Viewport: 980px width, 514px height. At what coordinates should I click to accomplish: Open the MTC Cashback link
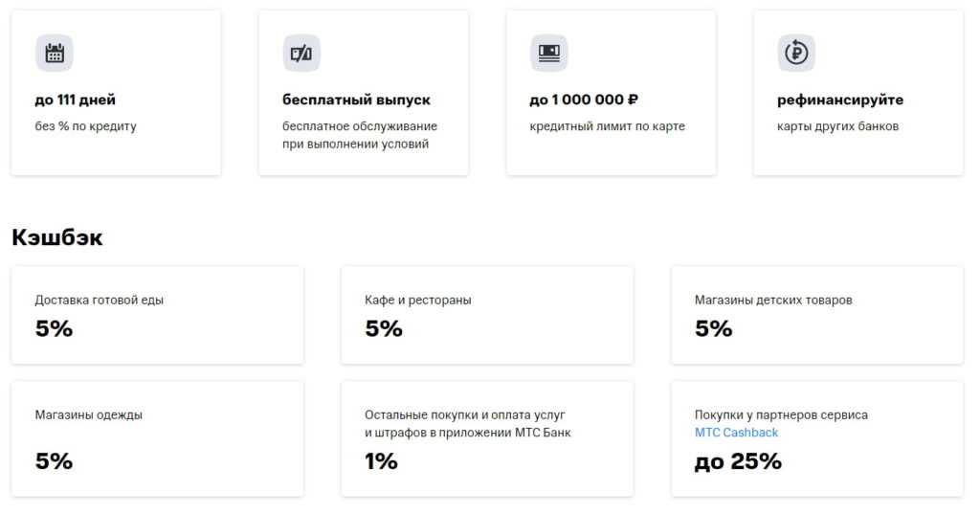(736, 433)
